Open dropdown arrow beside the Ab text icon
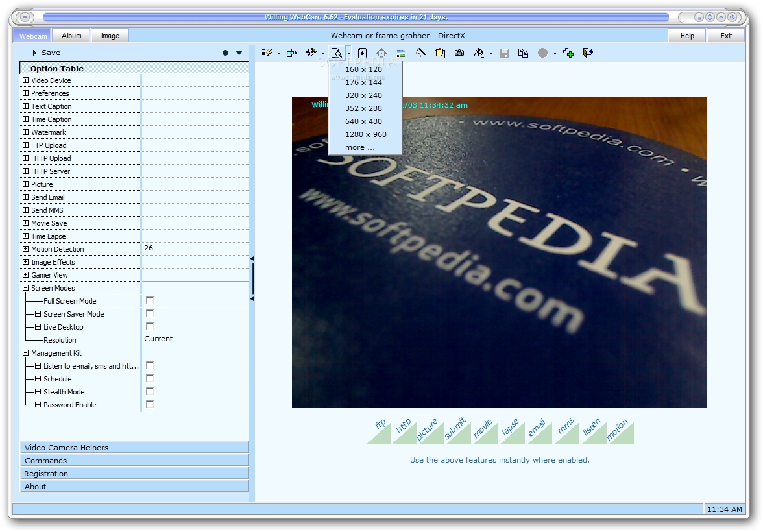Screen dimensions: 763x532 pyautogui.click(x=490, y=54)
